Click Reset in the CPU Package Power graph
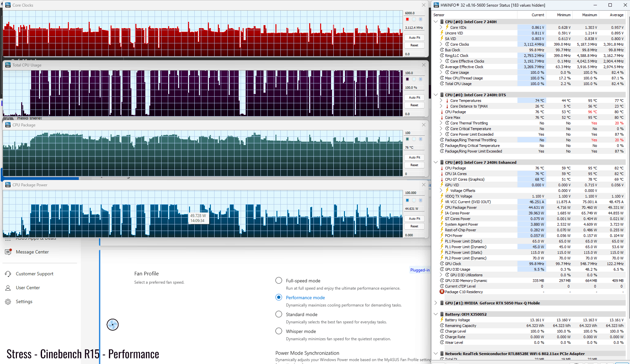The height and width of the screenshot is (364, 630). [414, 226]
